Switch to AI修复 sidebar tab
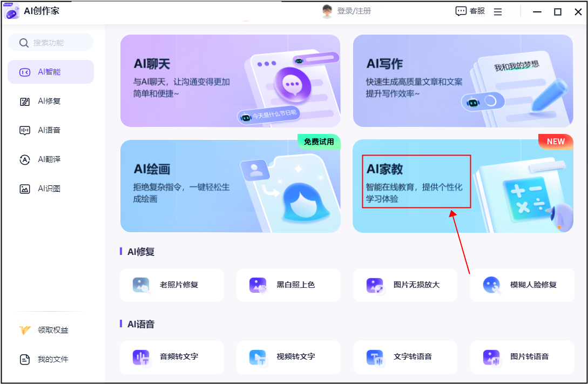Viewport: 588px width, 384px height. (51, 101)
